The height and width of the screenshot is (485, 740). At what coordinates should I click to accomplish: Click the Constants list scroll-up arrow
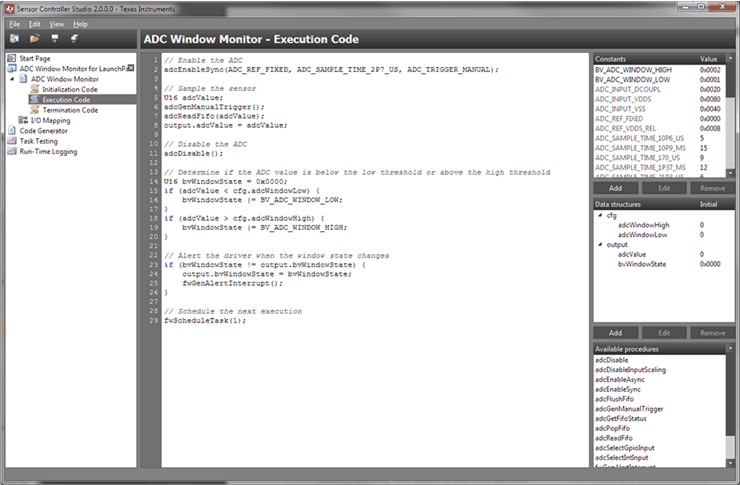(731, 59)
